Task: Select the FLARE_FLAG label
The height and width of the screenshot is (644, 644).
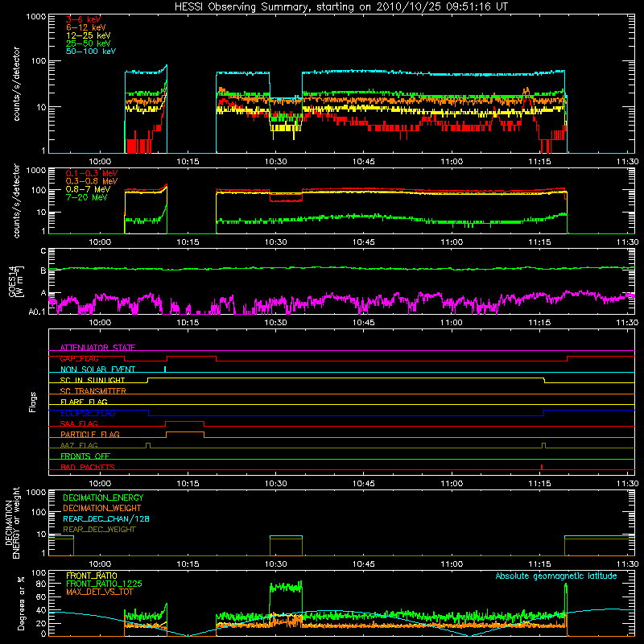Action: 84,402
